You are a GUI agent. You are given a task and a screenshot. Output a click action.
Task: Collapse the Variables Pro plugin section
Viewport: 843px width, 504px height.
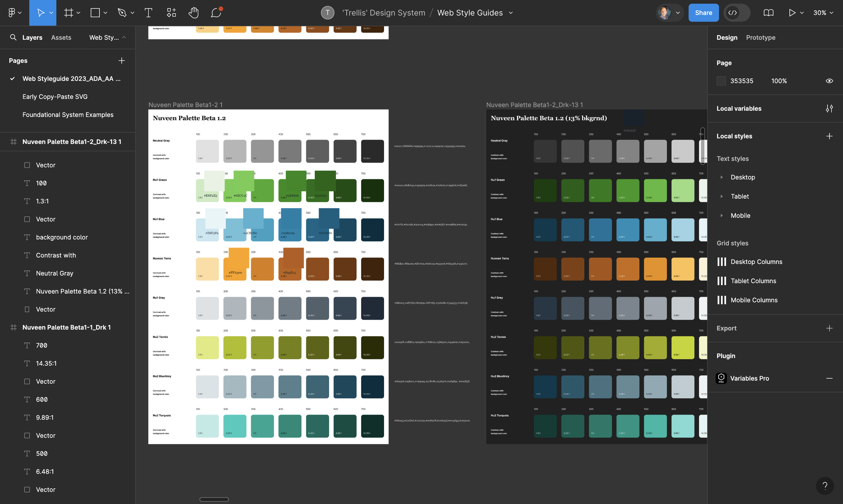[x=829, y=378]
